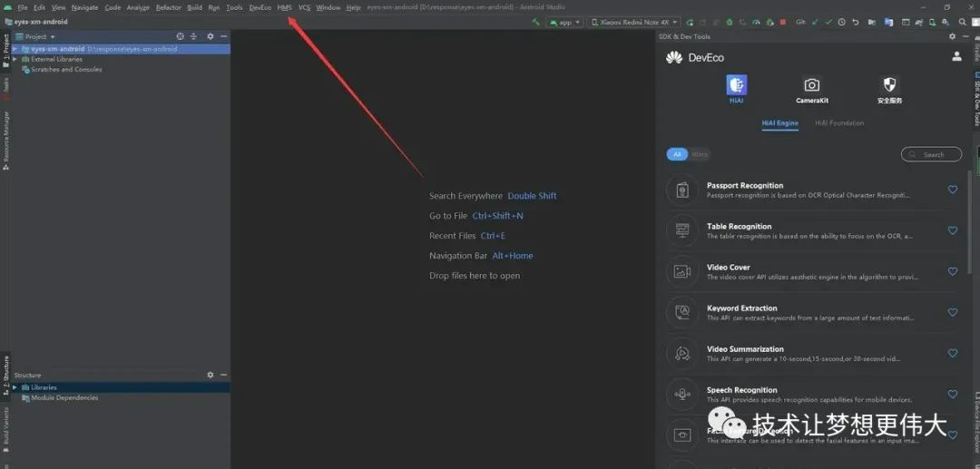Switch to the HiAI Engine tab

pos(779,123)
